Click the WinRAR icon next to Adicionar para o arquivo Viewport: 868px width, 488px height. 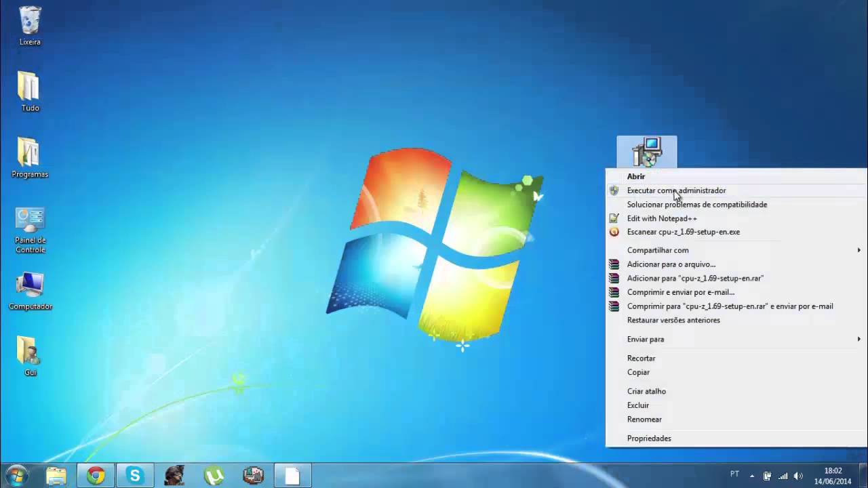point(614,264)
